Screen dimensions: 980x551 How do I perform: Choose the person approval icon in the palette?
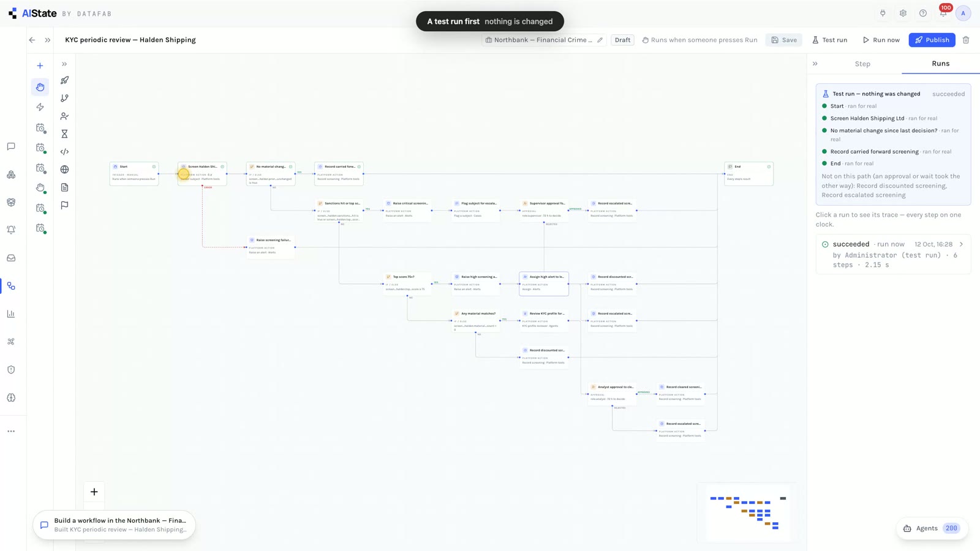64,116
